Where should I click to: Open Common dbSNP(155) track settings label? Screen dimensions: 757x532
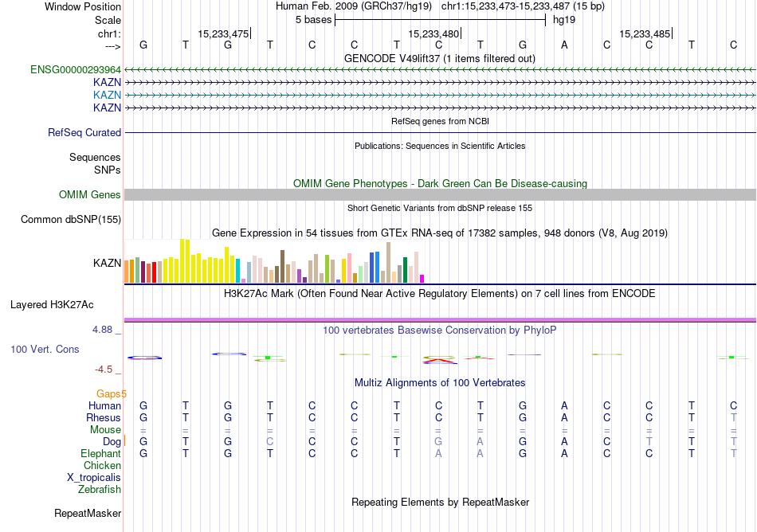point(70,220)
